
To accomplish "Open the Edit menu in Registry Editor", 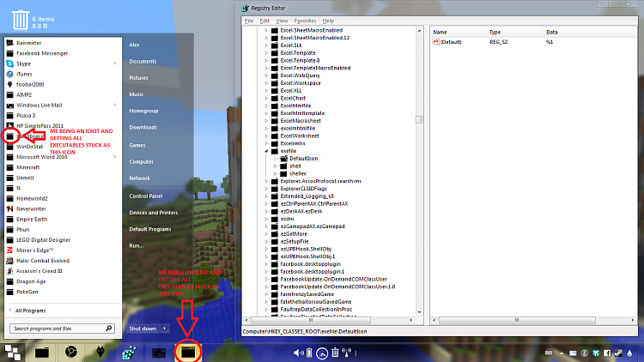I will coord(264,21).
